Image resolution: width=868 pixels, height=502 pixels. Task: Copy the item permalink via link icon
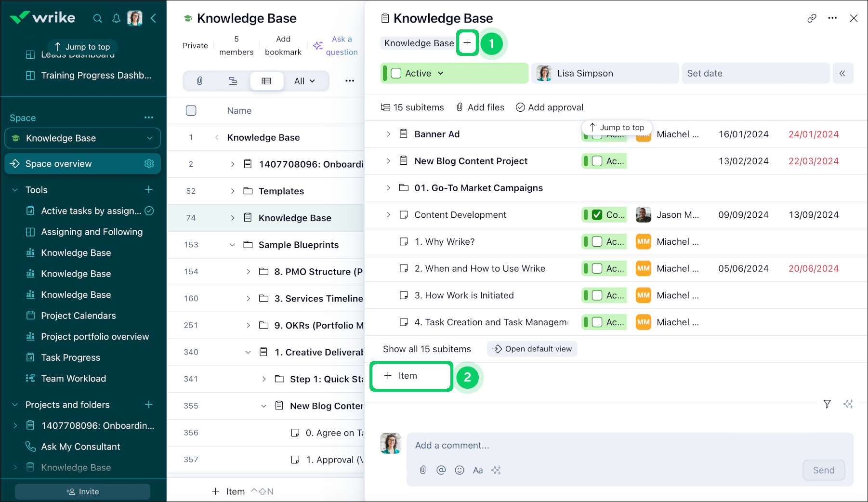click(x=812, y=18)
